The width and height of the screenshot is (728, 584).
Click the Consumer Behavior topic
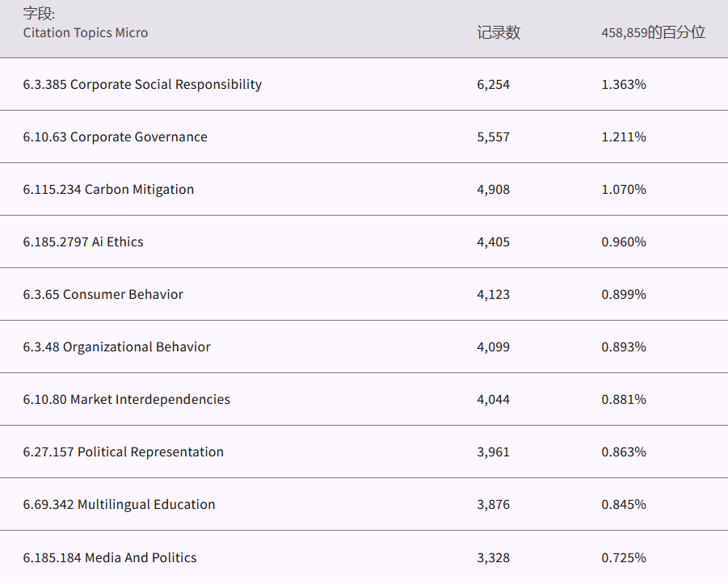[103, 295]
